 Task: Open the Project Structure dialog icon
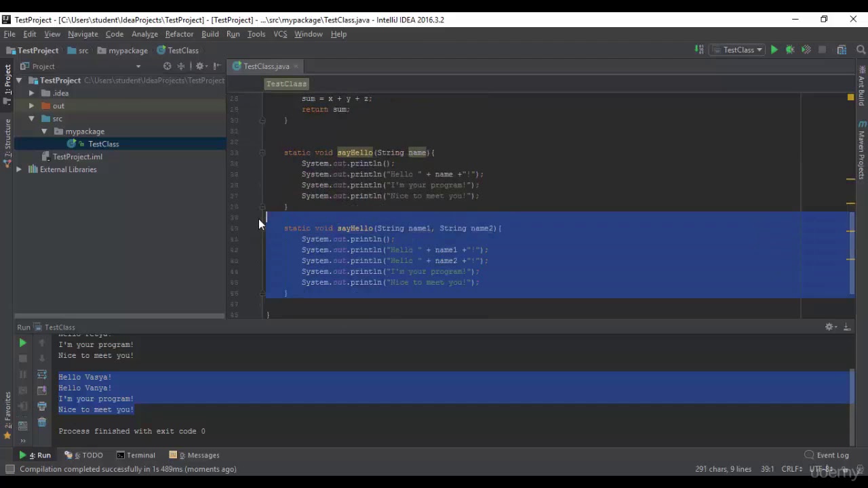tap(842, 50)
